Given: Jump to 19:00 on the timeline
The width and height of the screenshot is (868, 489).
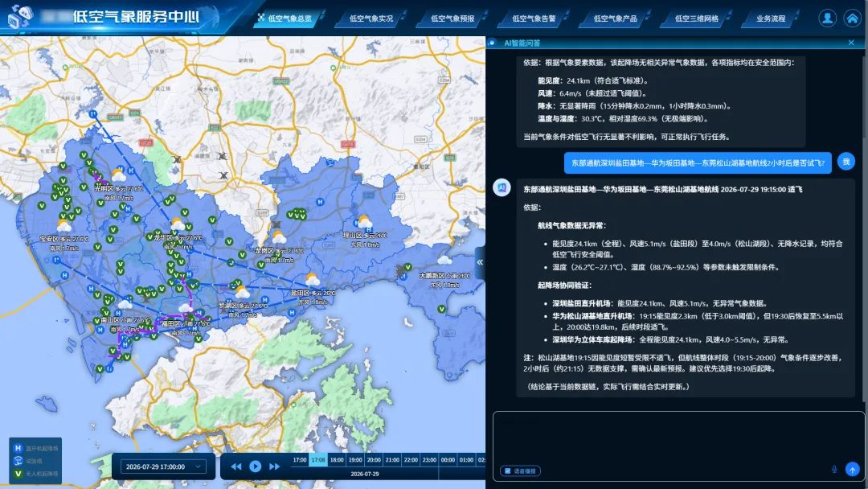Looking at the screenshot, I should coord(355,460).
